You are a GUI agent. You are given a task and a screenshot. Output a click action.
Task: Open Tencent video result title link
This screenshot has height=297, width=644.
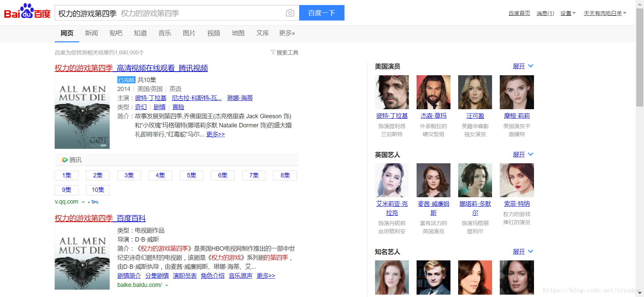(131, 68)
